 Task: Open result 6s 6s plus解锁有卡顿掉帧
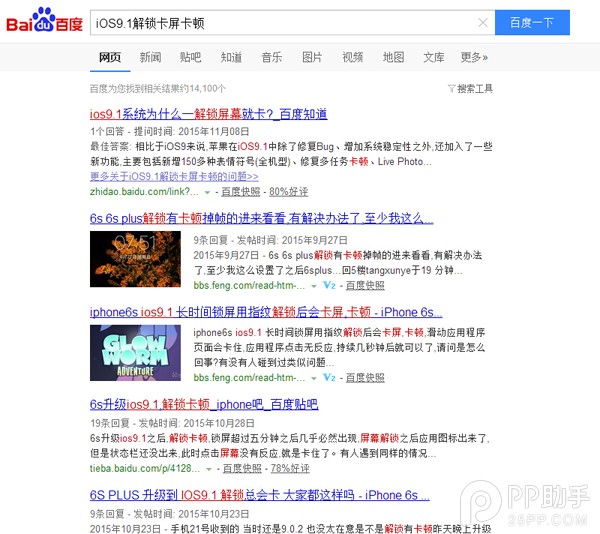pyautogui.click(x=262, y=218)
